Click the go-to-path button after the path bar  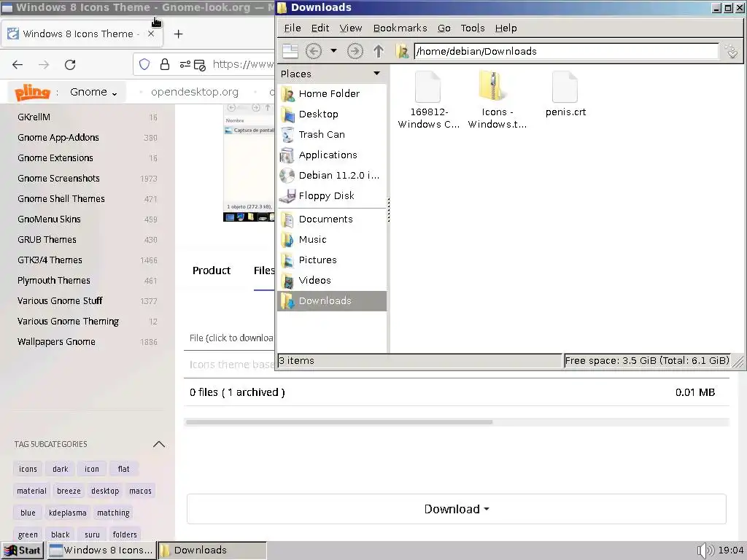point(731,51)
